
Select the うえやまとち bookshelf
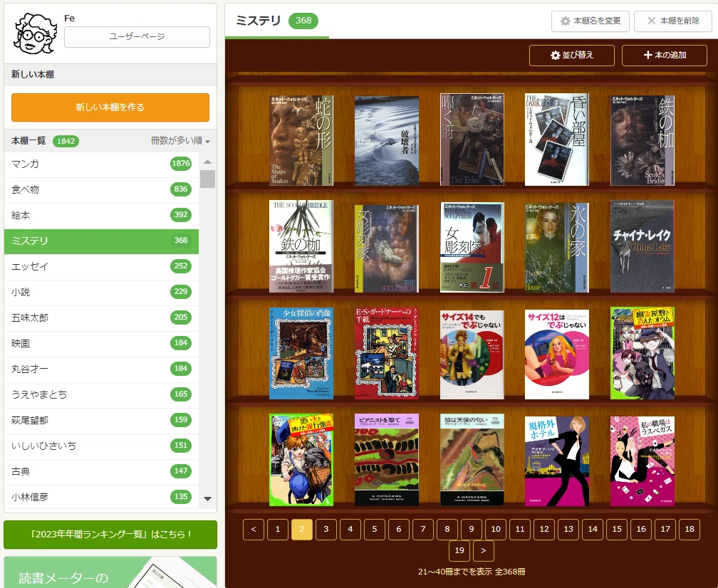[102, 394]
